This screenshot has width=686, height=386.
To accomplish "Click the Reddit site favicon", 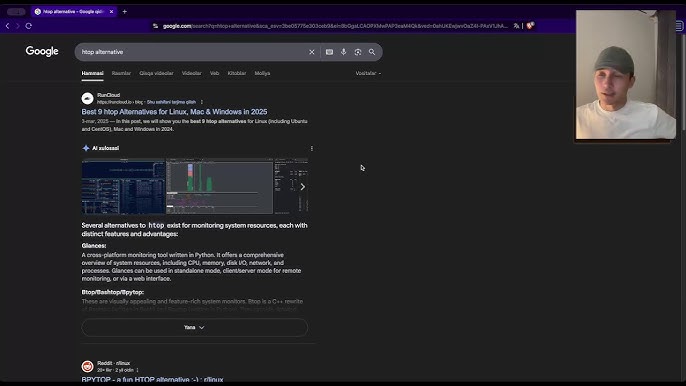I will pyautogui.click(x=88, y=366).
